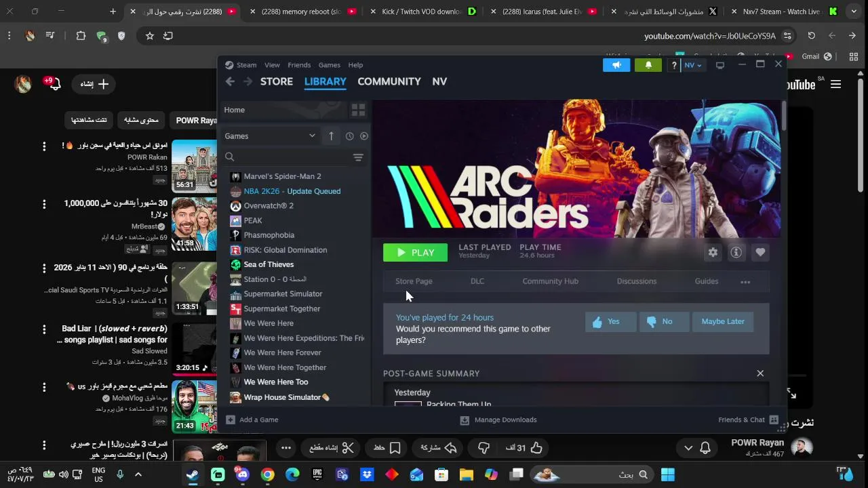Switch to COMMUNITY tab
The image size is (868, 488).
[389, 81]
